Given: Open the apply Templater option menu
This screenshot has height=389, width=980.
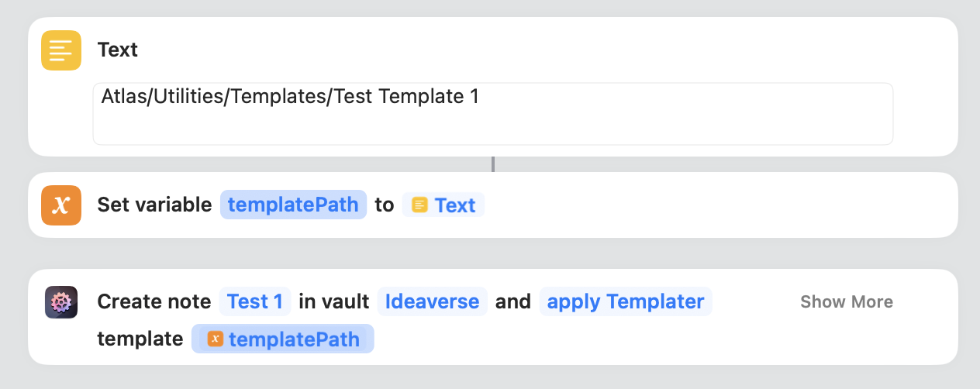Looking at the screenshot, I should tap(625, 301).
